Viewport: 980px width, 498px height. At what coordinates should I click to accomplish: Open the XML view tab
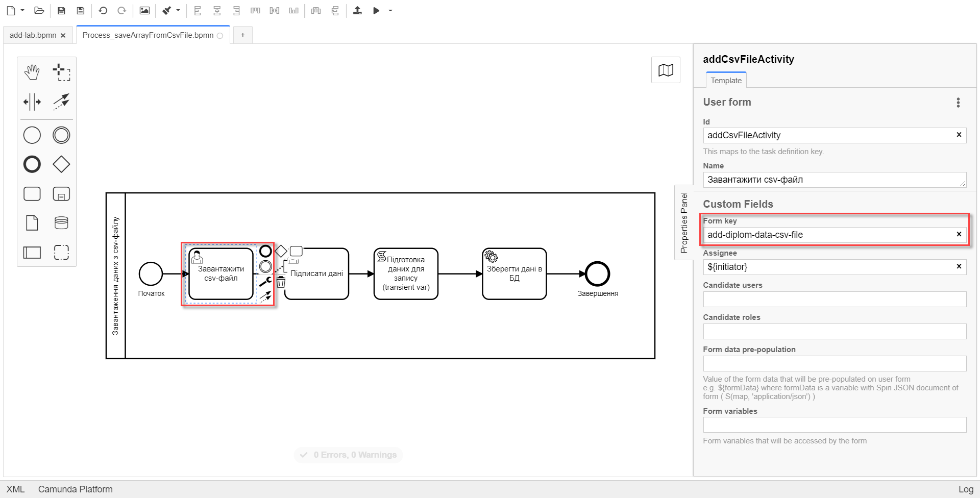pos(15,489)
